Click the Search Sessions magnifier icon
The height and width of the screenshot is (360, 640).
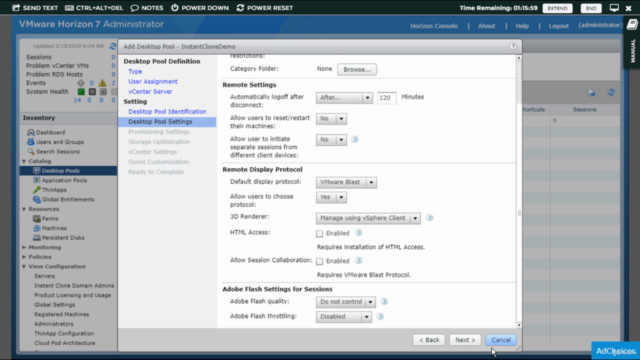coord(31,151)
